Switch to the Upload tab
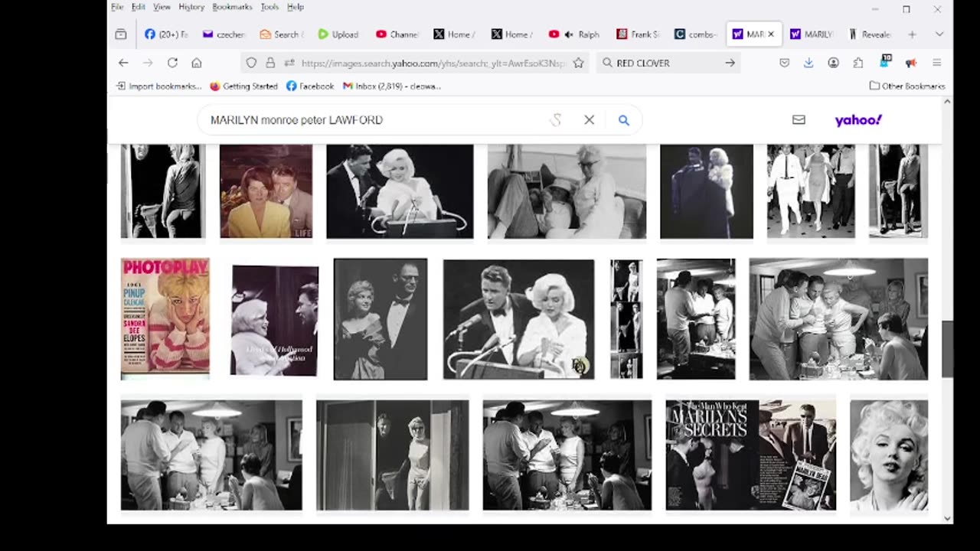Image resolution: width=980 pixels, height=551 pixels. [x=338, y=34]
